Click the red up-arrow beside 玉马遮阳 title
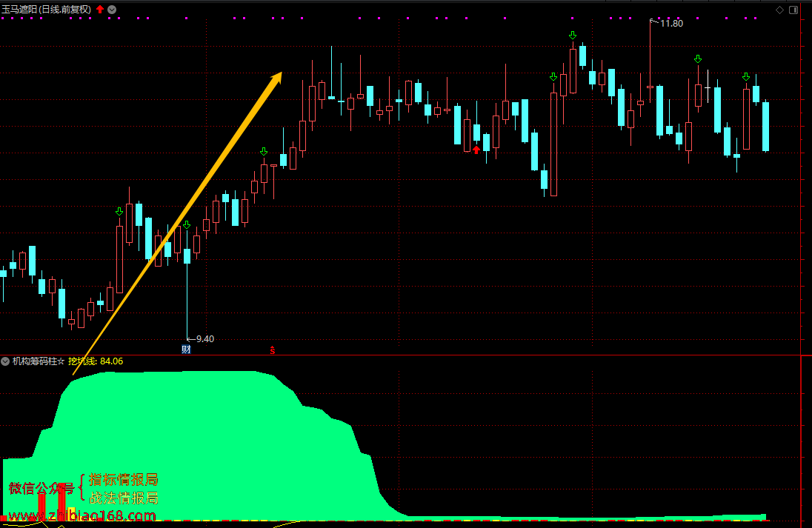The height and width of the screenshot is (528, 812). point(100,9)
